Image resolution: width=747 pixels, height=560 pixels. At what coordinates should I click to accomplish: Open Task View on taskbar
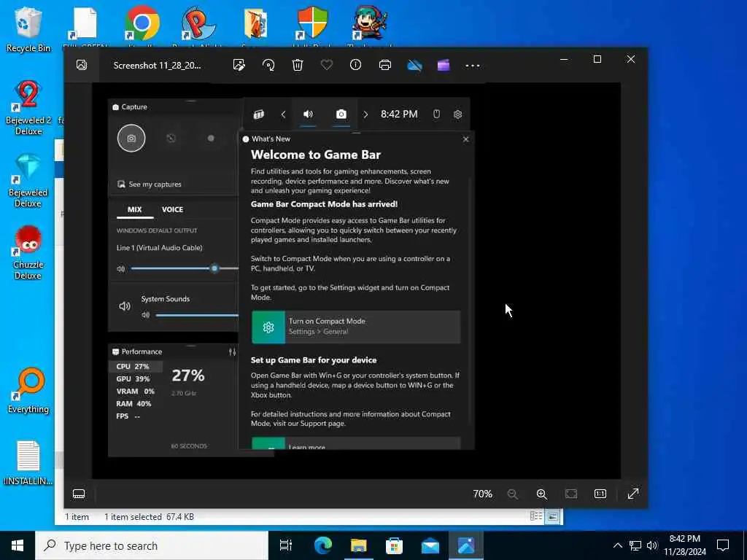286,545
